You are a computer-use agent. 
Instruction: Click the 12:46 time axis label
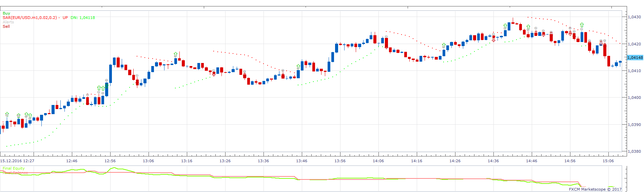pyautogui.click(x=72, y=161)
